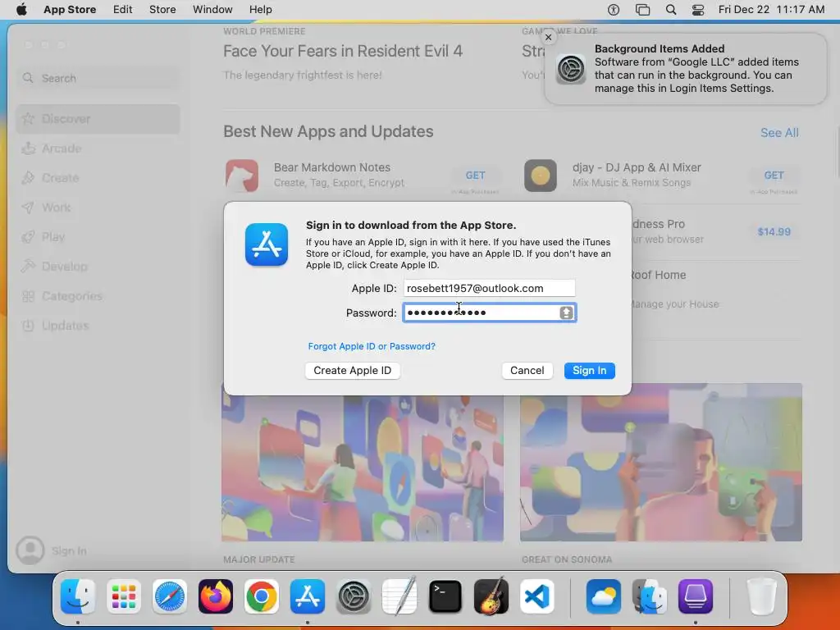The height and width of the screenshot is (630, 840).
Task: Click GET for djay DJ App
Action: (x=774, y=176)
